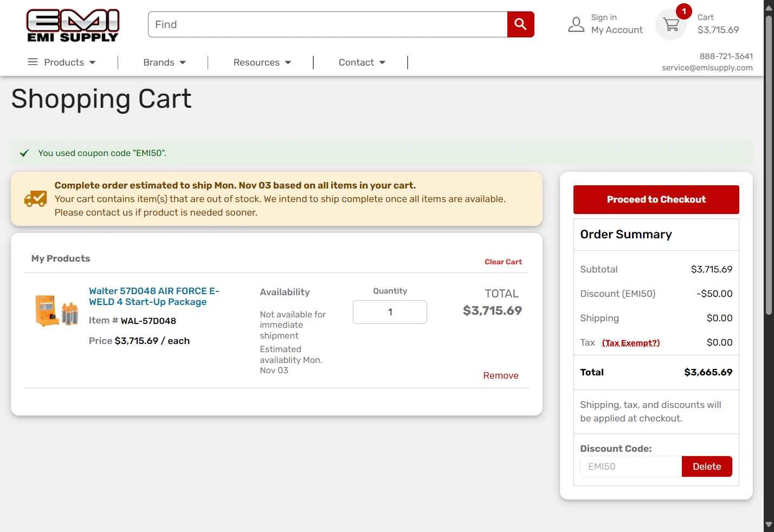Click the hamburger menu icon beside Products
The height and width of the screenshot is (532, 774).
[x=33, y=62]
